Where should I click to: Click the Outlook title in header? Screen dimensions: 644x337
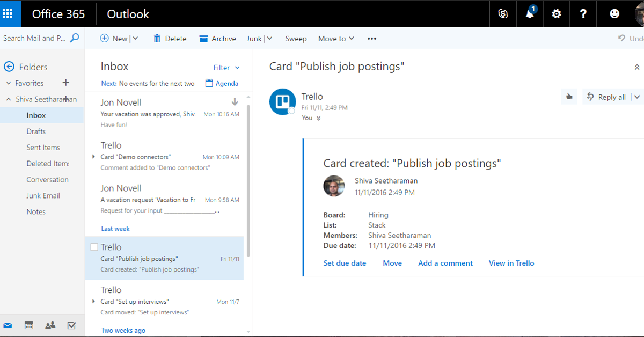tap(128, 14)
